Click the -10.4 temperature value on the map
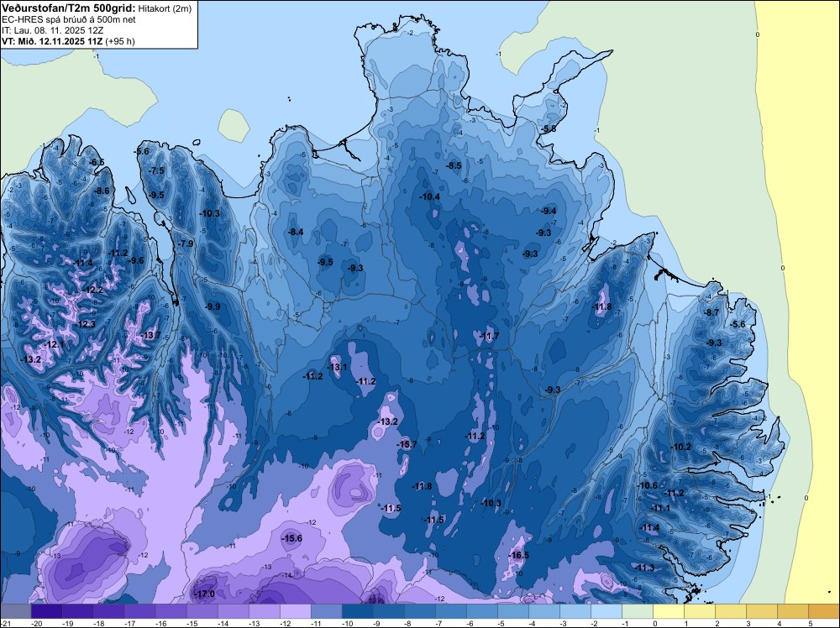 click(x=429, y=197)
